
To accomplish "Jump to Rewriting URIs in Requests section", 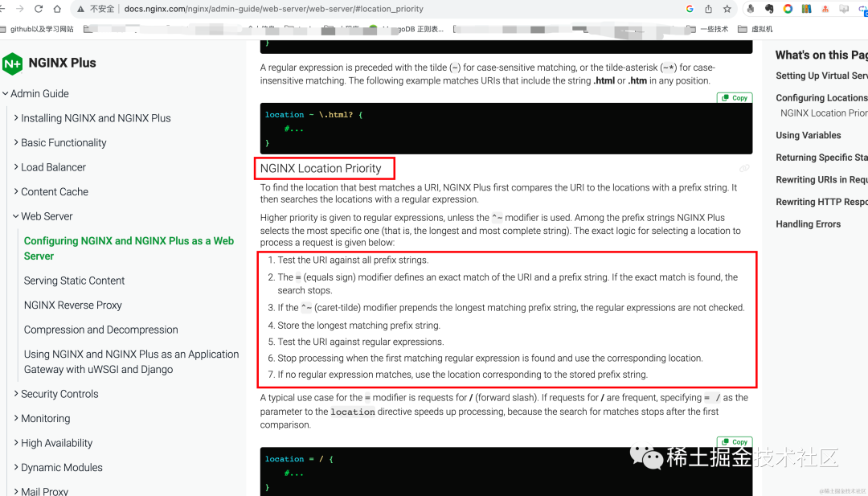I will pos(821,179).
